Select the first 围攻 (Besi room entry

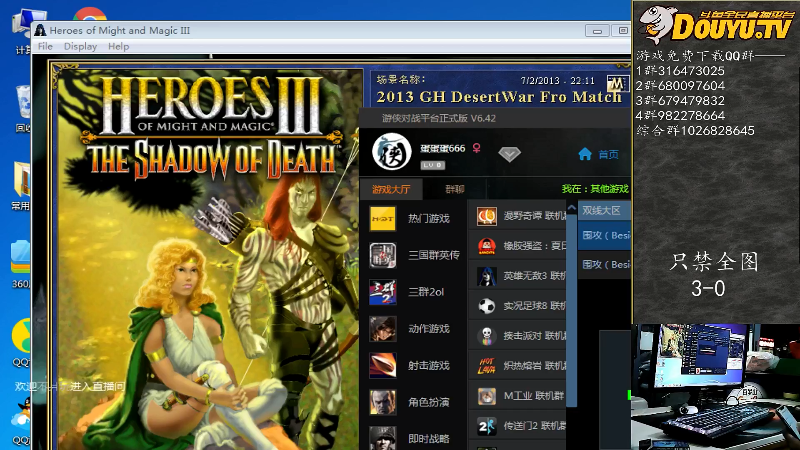tap(604, 235)
